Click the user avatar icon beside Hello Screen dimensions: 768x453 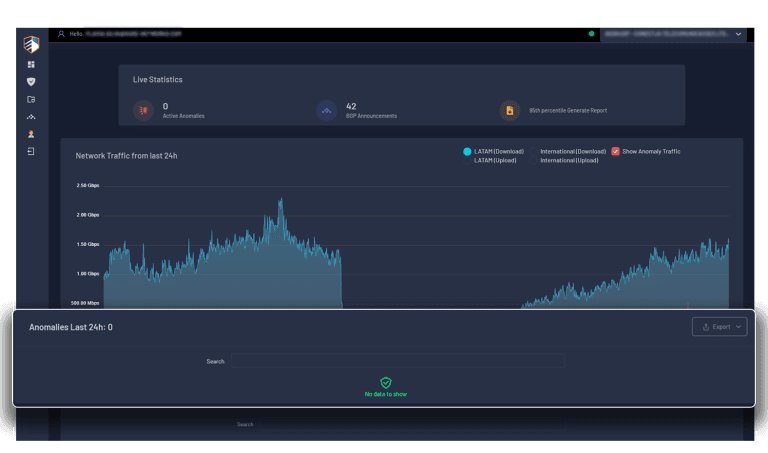(61, 33)
